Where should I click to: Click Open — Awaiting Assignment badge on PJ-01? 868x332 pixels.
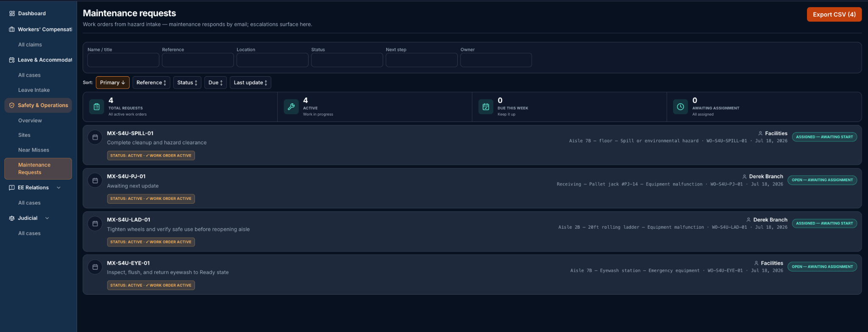(x=822, y=180)
